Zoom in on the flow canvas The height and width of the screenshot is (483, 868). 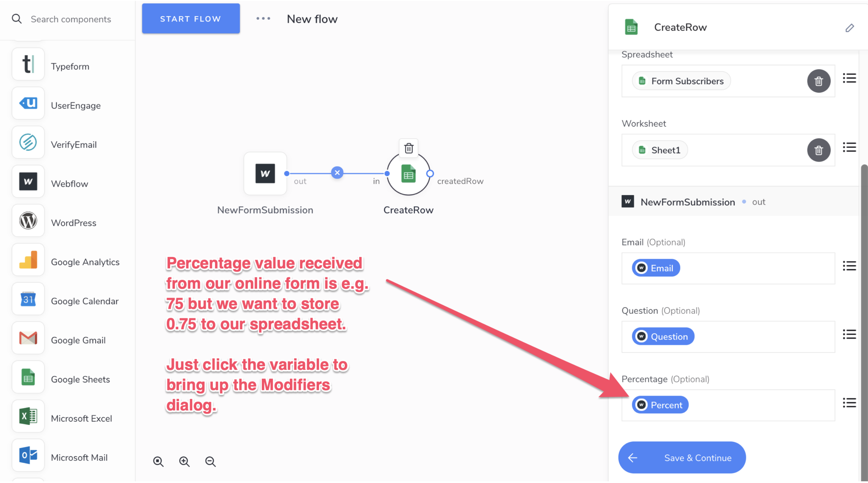coord(184,461)
